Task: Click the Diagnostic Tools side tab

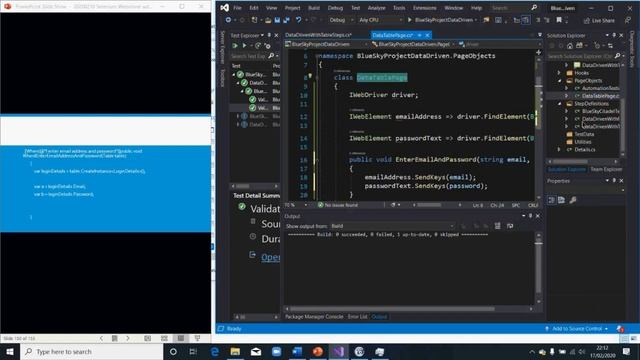Action: 632,49
